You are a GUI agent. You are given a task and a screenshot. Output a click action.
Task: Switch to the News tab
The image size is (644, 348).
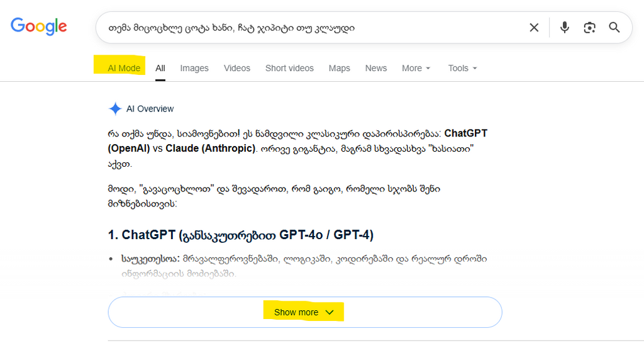[x=376, y=68]
